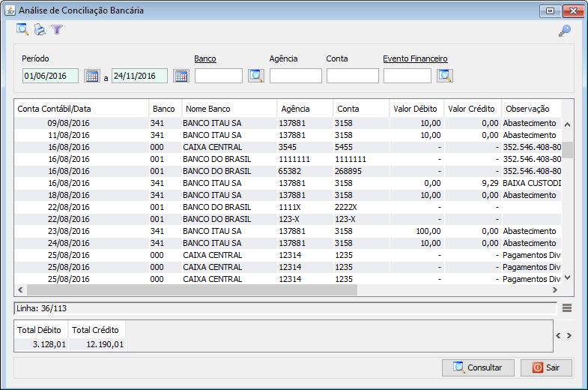Click the purple filter funnel icon

(57, 29)
